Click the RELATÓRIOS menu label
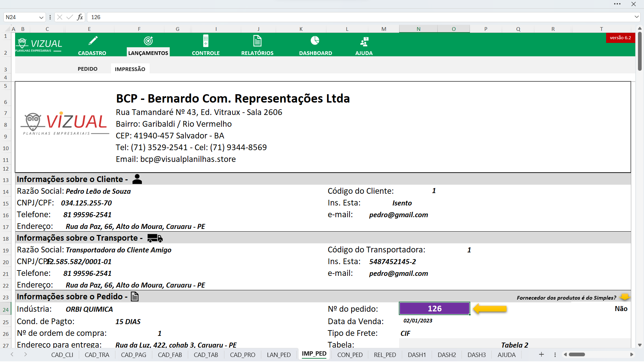The height and width of the screenshot is (362, 644). point(257,53)
